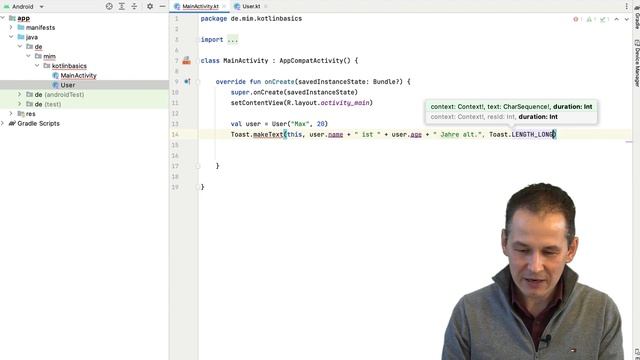Click the fold end marker on line 17
Screen dimensions: 640x360
(198, 166)
